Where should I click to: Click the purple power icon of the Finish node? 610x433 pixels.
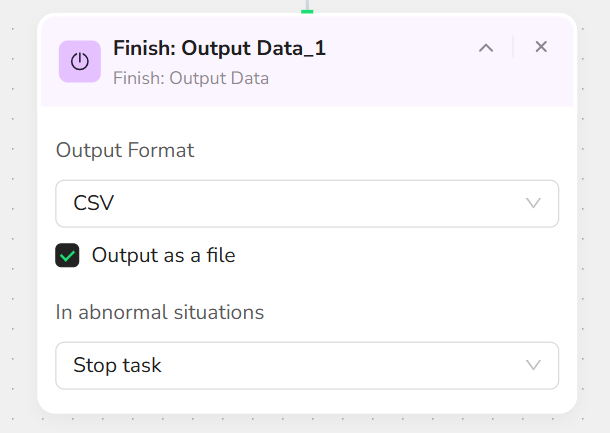click(80, 61)
